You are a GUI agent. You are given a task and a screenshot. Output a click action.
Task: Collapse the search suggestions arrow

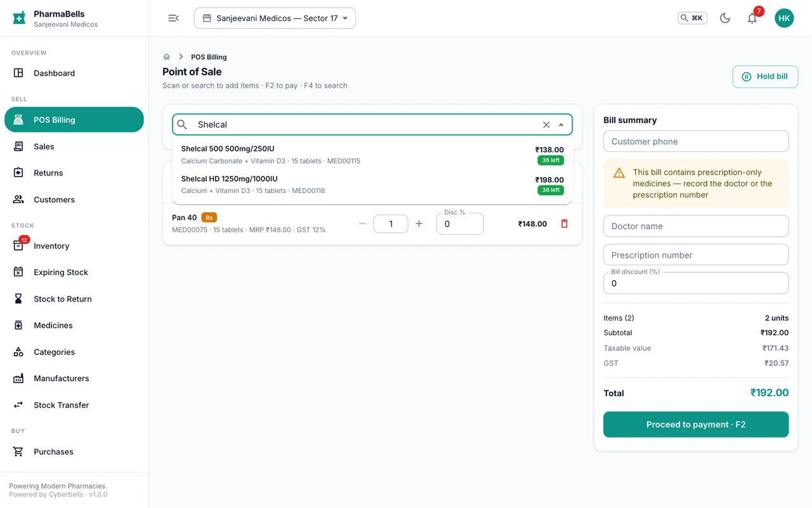pos(561,124)
